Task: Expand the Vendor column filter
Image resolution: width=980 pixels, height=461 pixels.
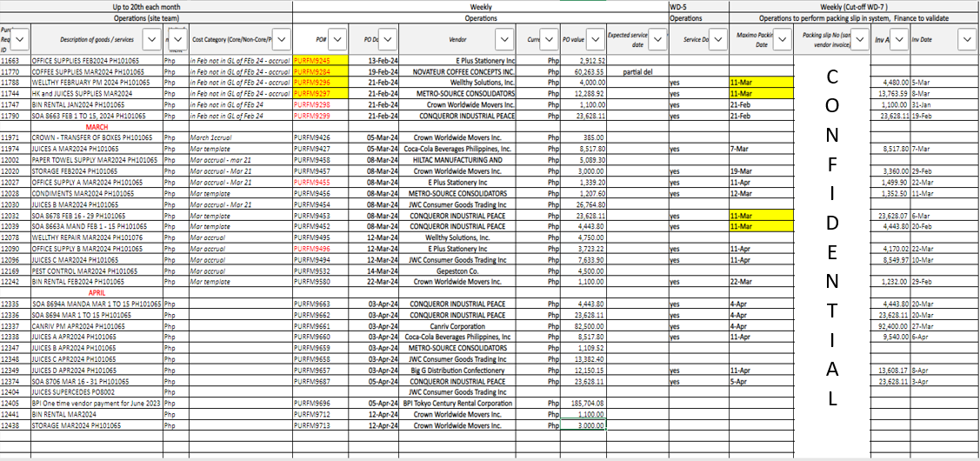Action: tap(504, 39)
